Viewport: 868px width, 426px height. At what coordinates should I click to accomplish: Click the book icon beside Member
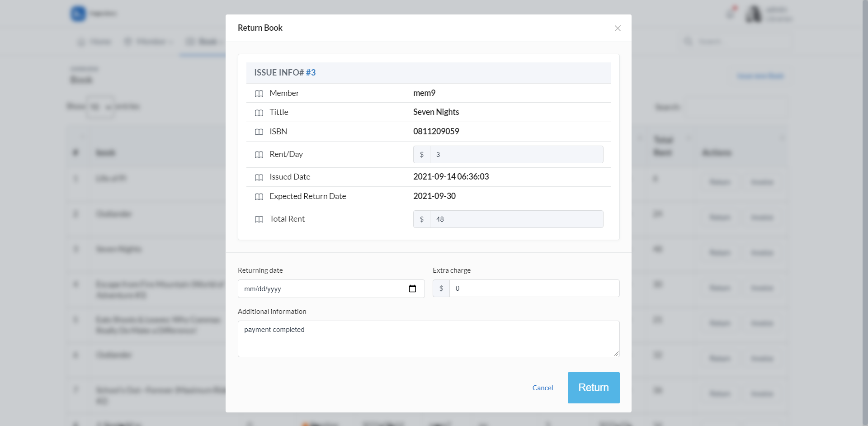click(x=259, y=94)
